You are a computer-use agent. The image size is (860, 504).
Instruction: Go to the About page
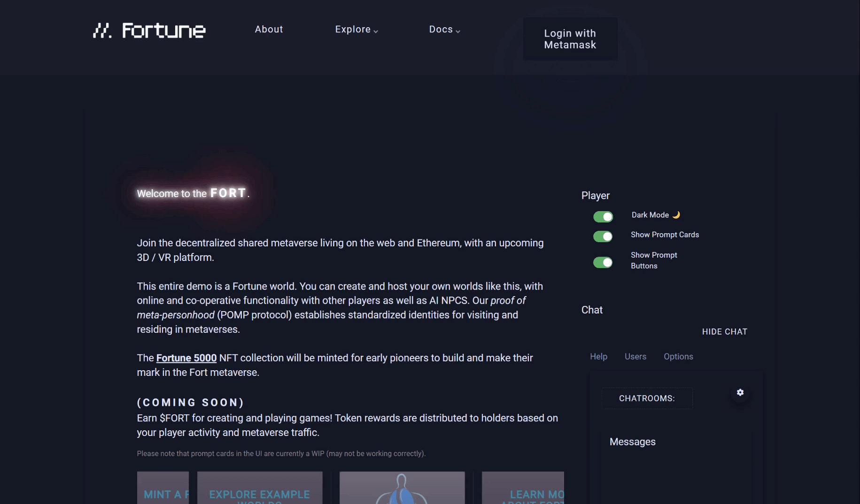[269, 30]
